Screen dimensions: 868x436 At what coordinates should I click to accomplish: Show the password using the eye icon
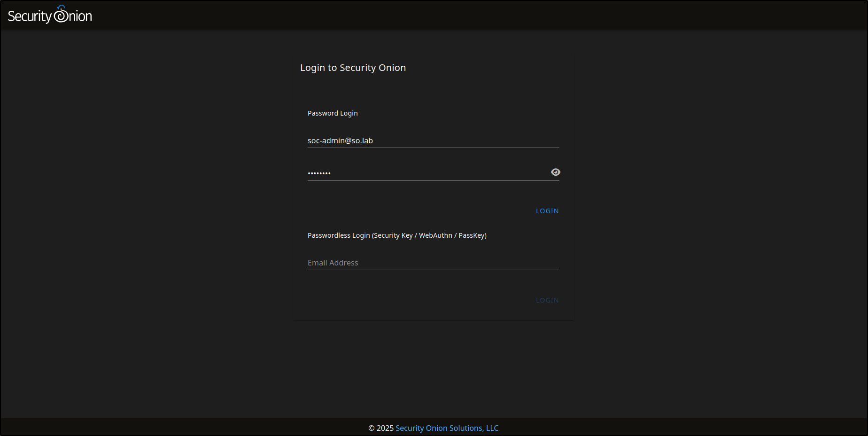555,172
